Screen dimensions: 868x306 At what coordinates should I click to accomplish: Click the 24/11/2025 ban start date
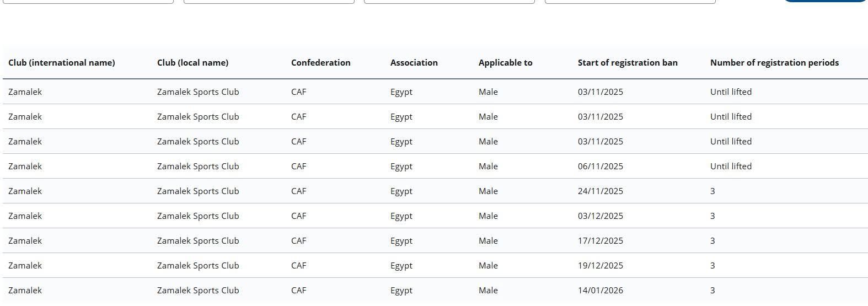point(600,191)
